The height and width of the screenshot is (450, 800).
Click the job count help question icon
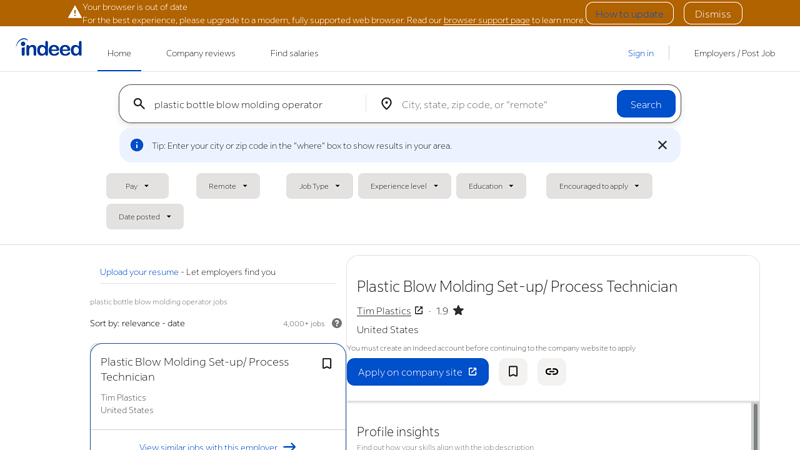tap(337, 323)
